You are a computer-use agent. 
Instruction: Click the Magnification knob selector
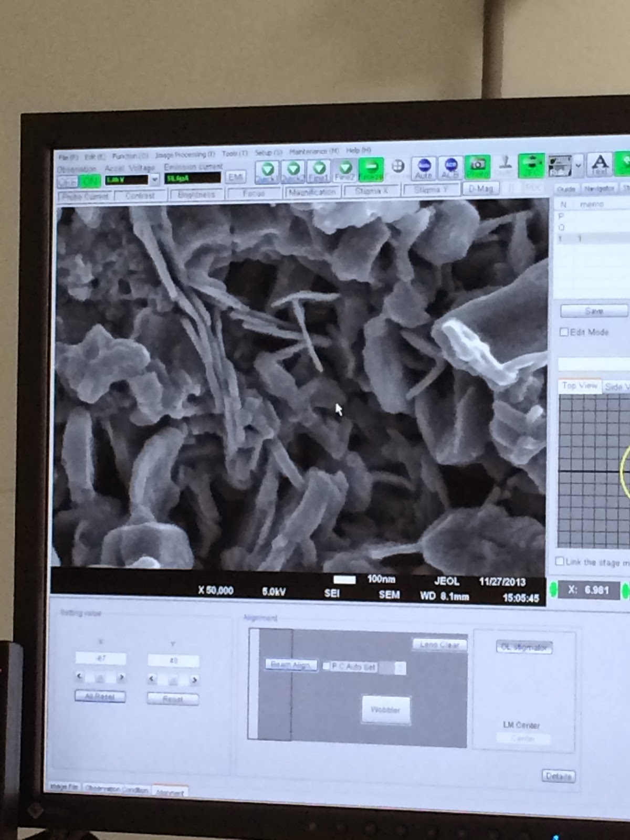point(312,192)
